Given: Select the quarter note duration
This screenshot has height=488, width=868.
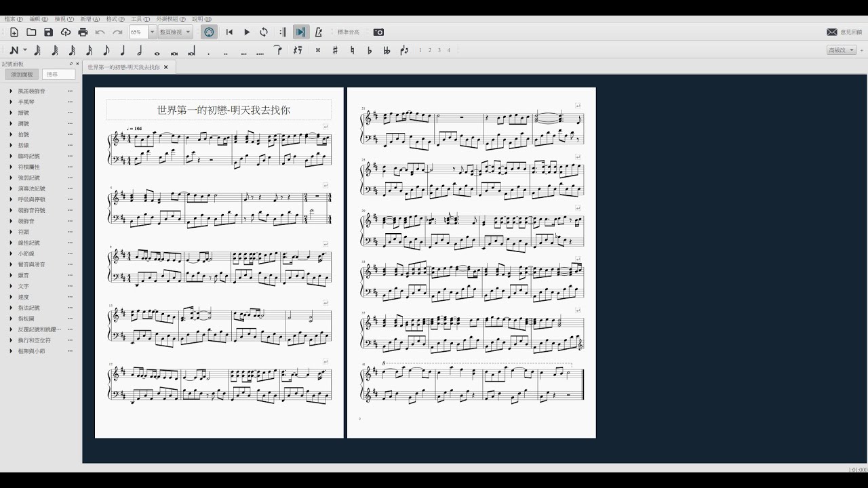Looking at the screenshot, I should (123, 50).
